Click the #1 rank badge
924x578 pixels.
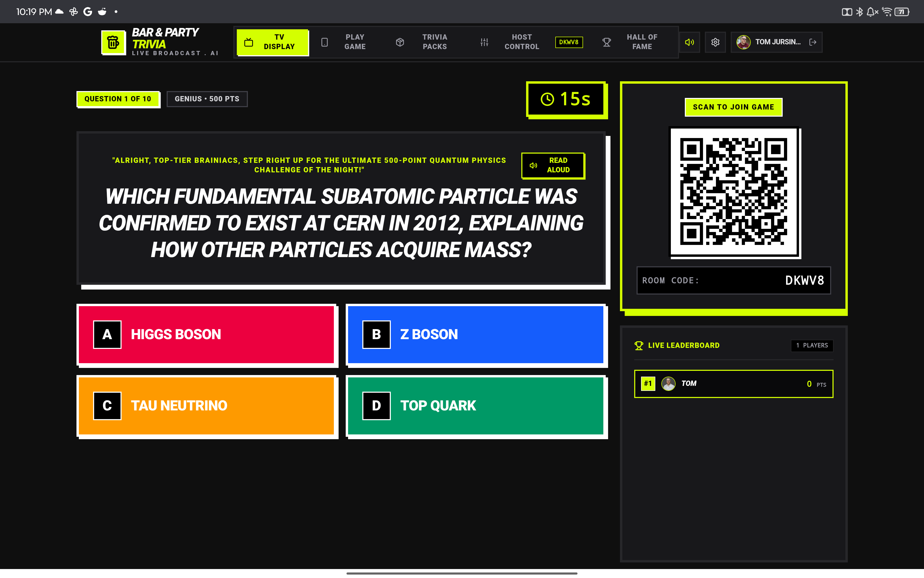coord(648,383)
